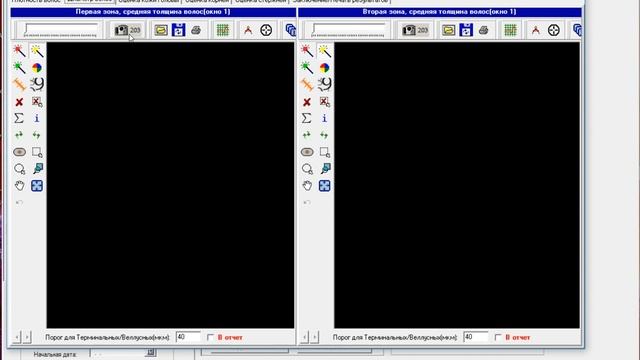Show info with the blue i icon, first zone
The image size is (640, 360).
coord(37,118)
